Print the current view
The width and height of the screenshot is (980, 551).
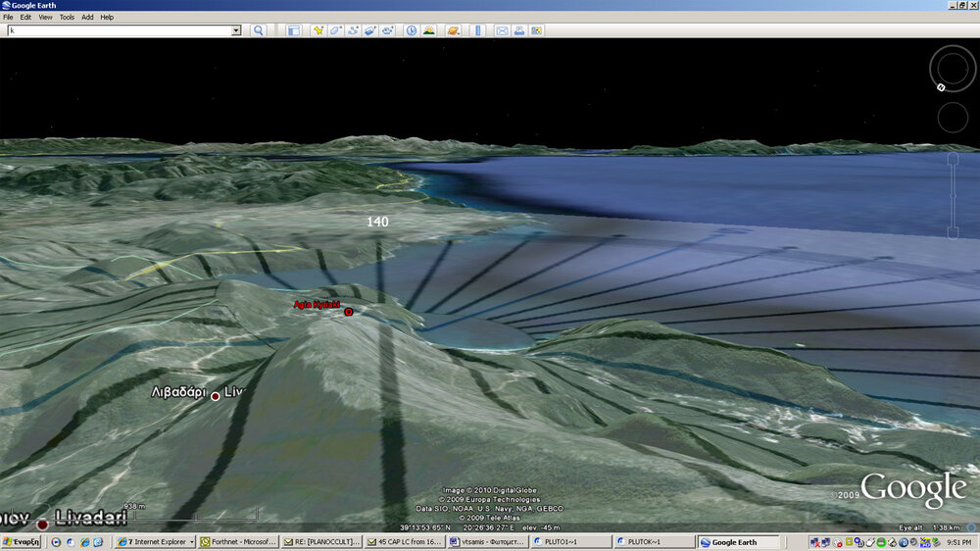tap(519, 30)
